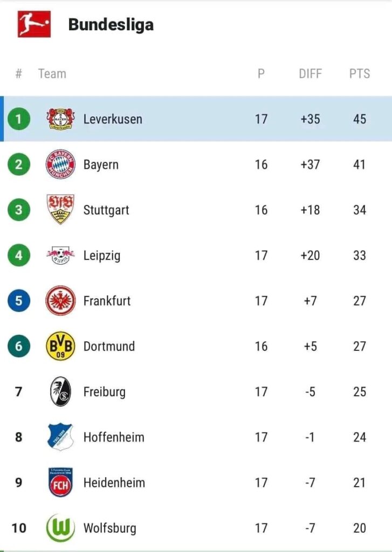
Task: Sort table by DIFF column header
Action: tap(310, 74)
